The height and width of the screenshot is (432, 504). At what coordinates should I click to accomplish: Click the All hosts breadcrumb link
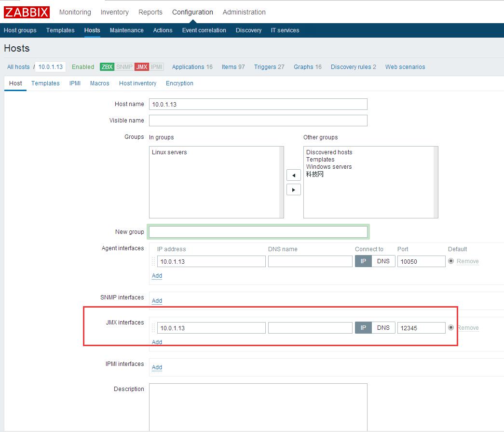[x=18, y=67]
